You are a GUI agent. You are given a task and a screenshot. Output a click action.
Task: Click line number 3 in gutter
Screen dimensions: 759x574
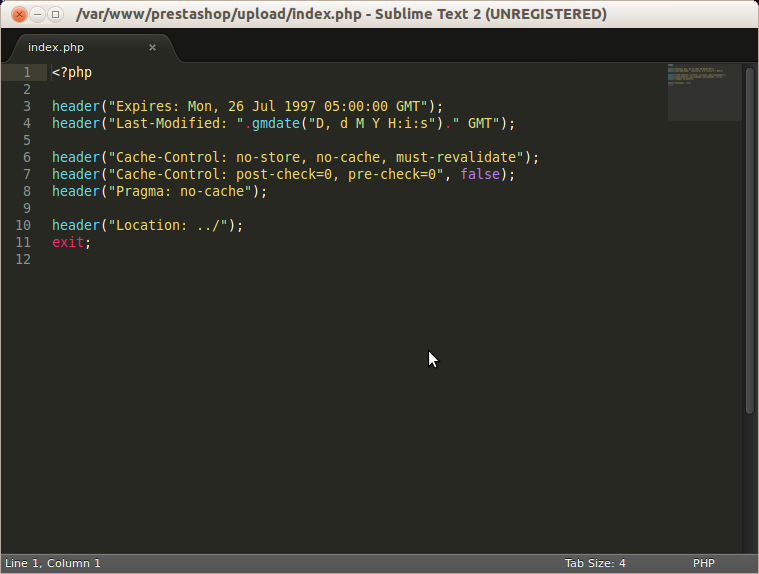tap(27, 106)
